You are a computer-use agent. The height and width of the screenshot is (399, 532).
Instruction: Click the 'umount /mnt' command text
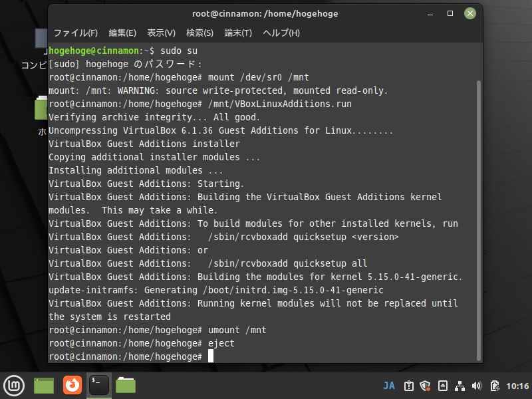tap(237, 330)
